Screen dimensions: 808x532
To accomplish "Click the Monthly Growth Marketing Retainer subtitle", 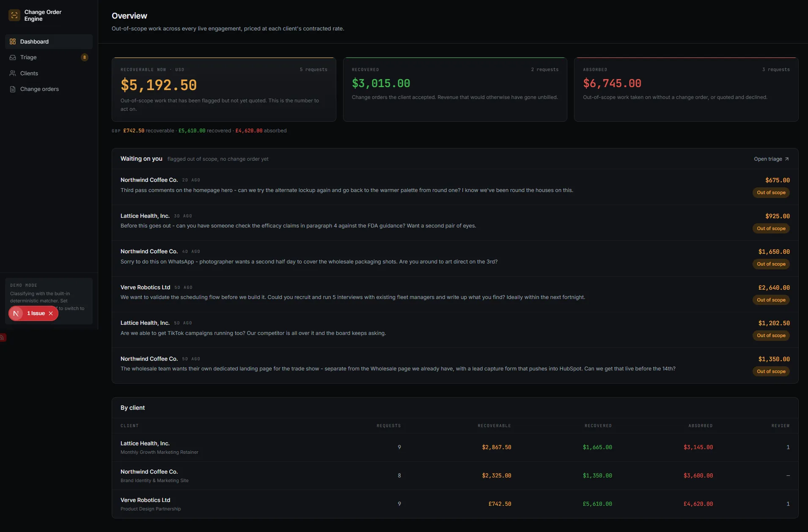I will tap(159, 452).
